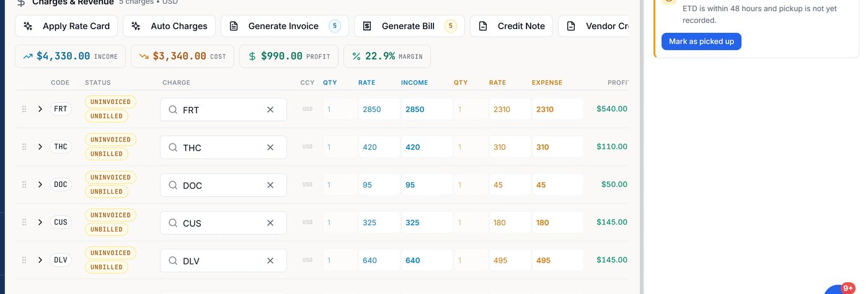Mark shipment as picked up
The width and height of the screenshot is (868, 294).
coord(701,41)
